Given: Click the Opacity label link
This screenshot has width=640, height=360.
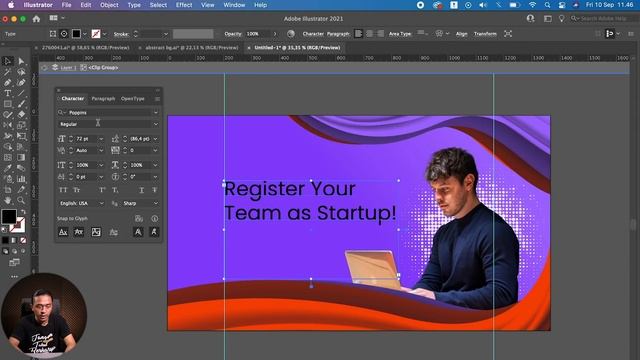Looking at the screenshot, I should [x=233, y=34].
